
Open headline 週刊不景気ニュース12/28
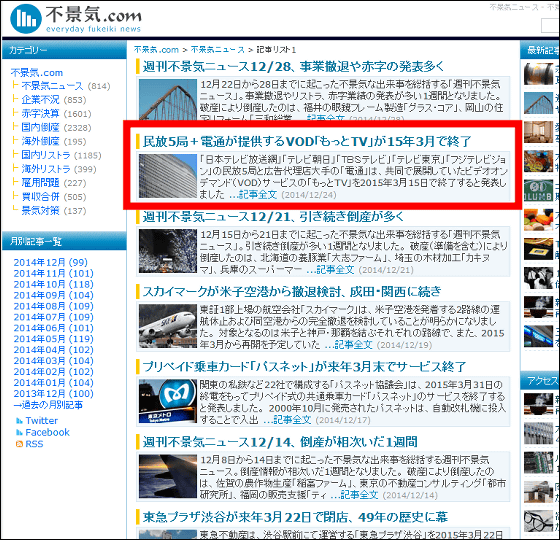(293, 67)
